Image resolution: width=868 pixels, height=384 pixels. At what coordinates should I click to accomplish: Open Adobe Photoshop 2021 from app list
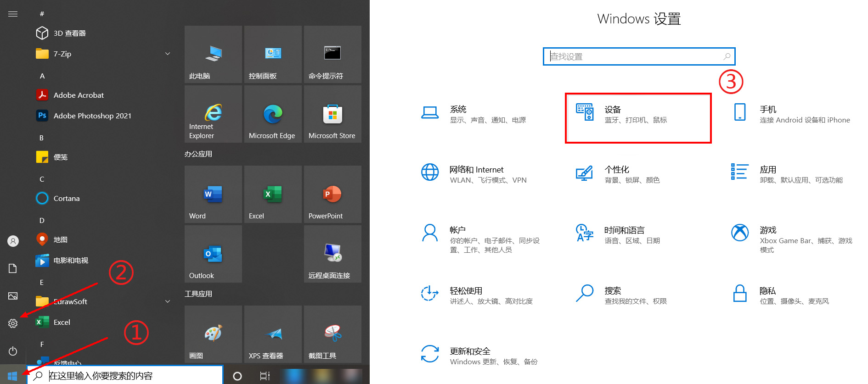click(x=92, y=116)
